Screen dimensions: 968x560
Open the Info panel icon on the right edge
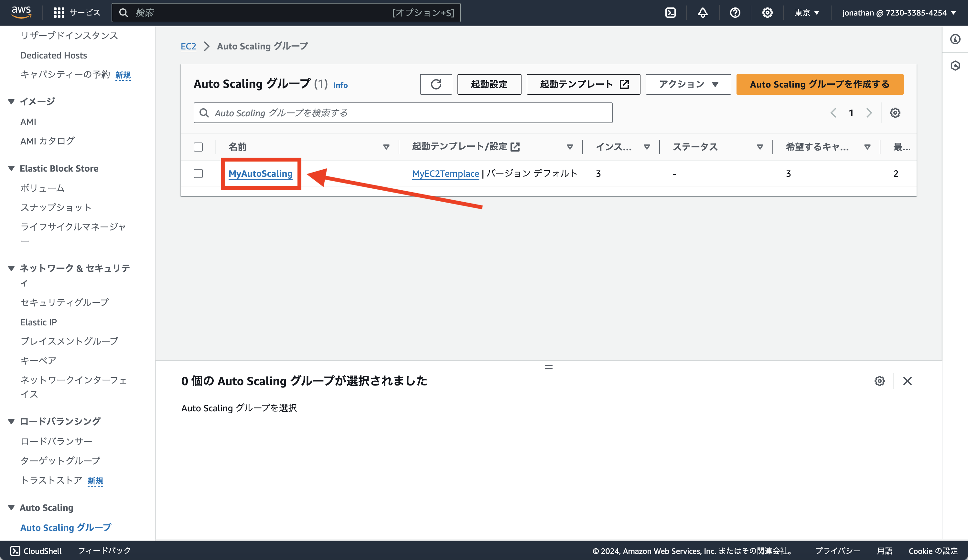955,39
